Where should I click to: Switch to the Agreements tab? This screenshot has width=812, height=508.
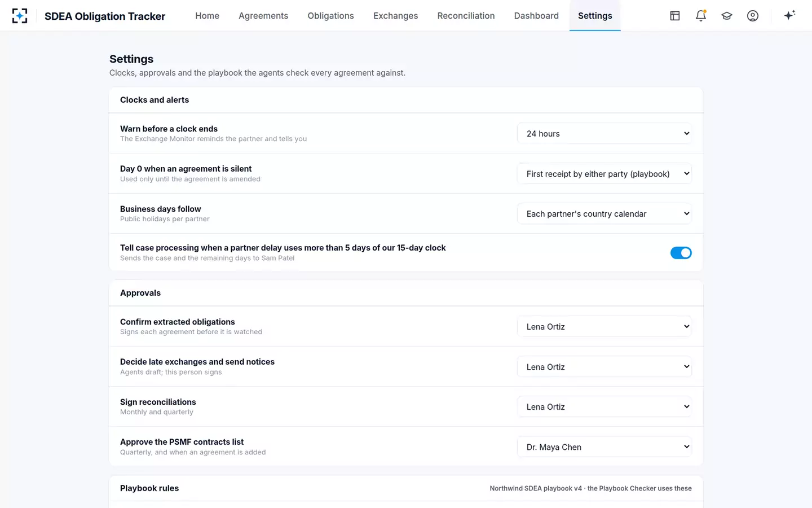263,16
